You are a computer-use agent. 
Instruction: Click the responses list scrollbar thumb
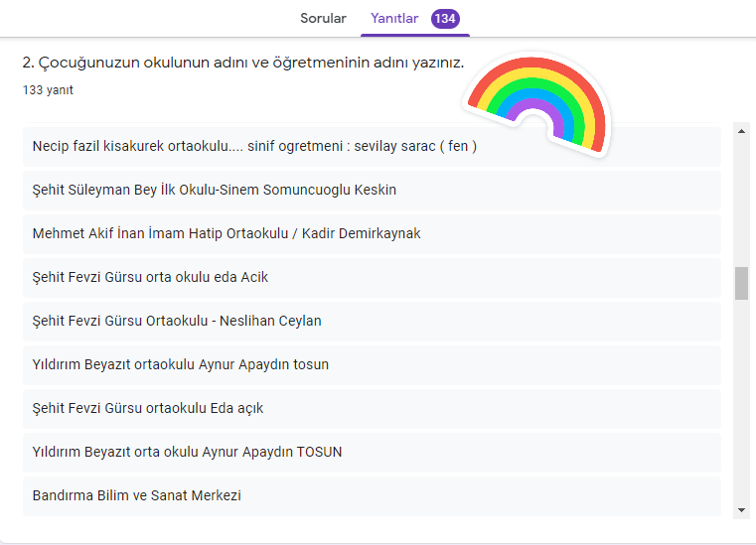[741, 283]
